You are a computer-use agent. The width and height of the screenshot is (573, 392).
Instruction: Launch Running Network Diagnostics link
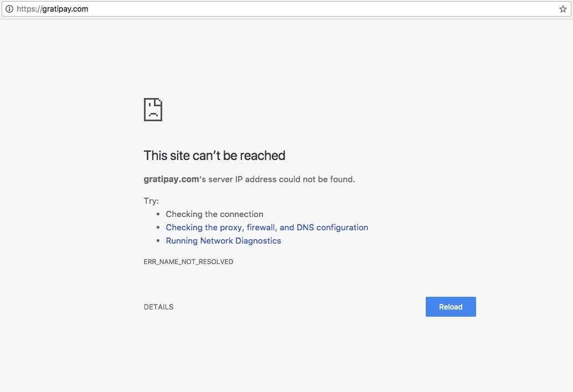[223, 241]
